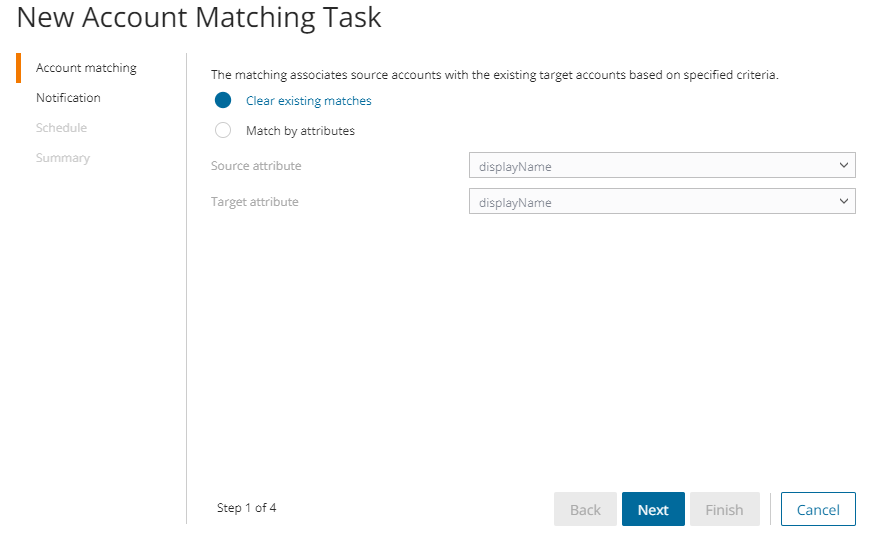The width and height of the screenshot is (877, 540).
Task: Go to the Account matching step in sidebar
Action: [x=86, y=68]
